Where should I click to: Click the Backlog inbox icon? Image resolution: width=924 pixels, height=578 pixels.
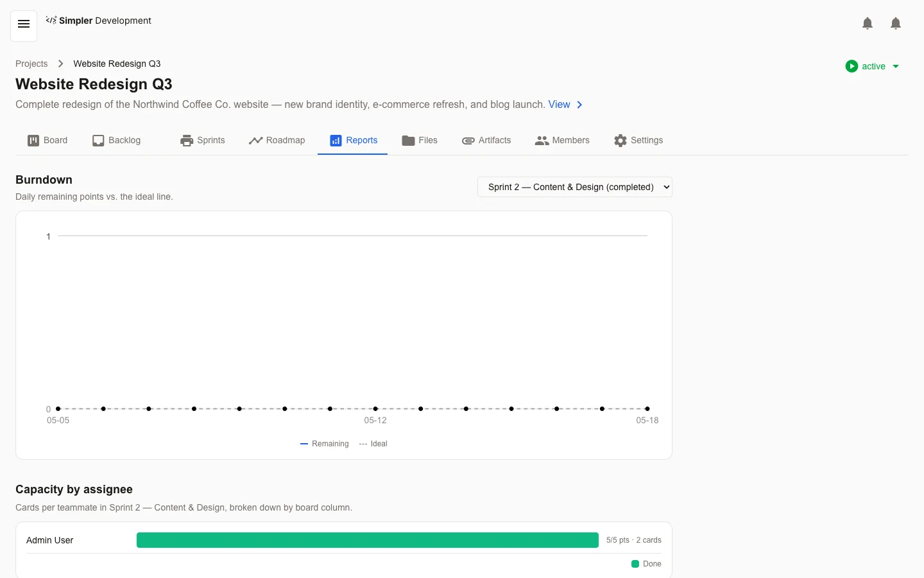pos(98,141)
